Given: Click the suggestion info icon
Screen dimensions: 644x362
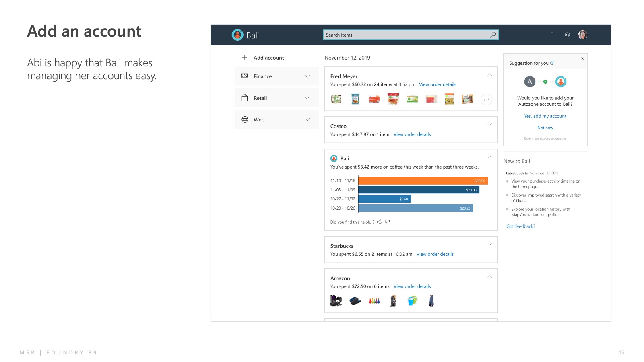Looking at the screenshot, I should (x=552, y=63).
